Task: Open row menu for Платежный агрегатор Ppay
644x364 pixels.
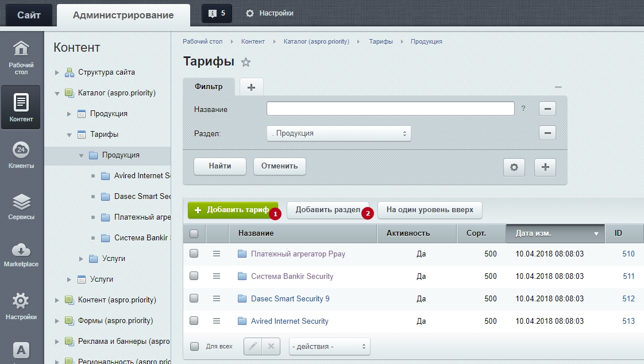Action: pos(217,254)
